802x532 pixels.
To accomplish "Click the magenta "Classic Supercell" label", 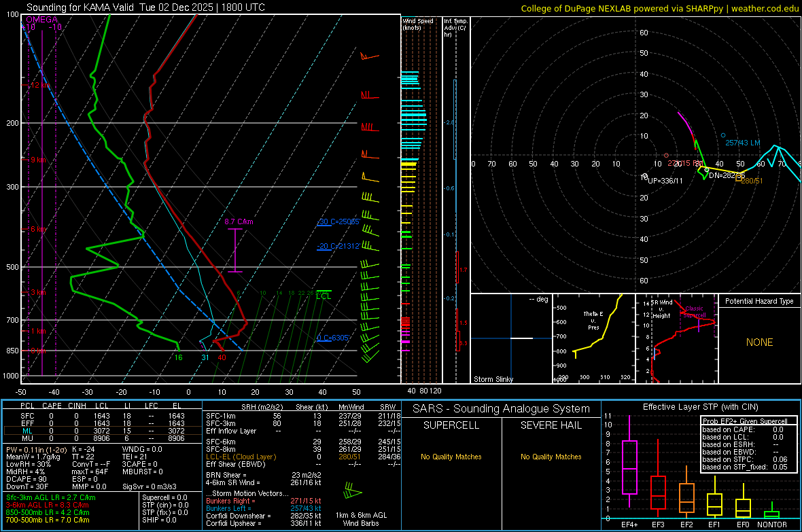I will [x=695, y=312].
